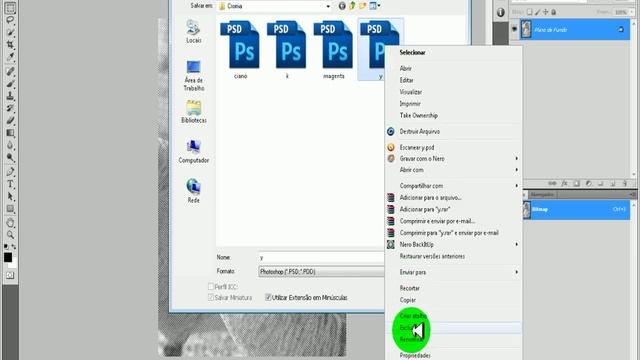Select the Clone Stamp tool

10,96
